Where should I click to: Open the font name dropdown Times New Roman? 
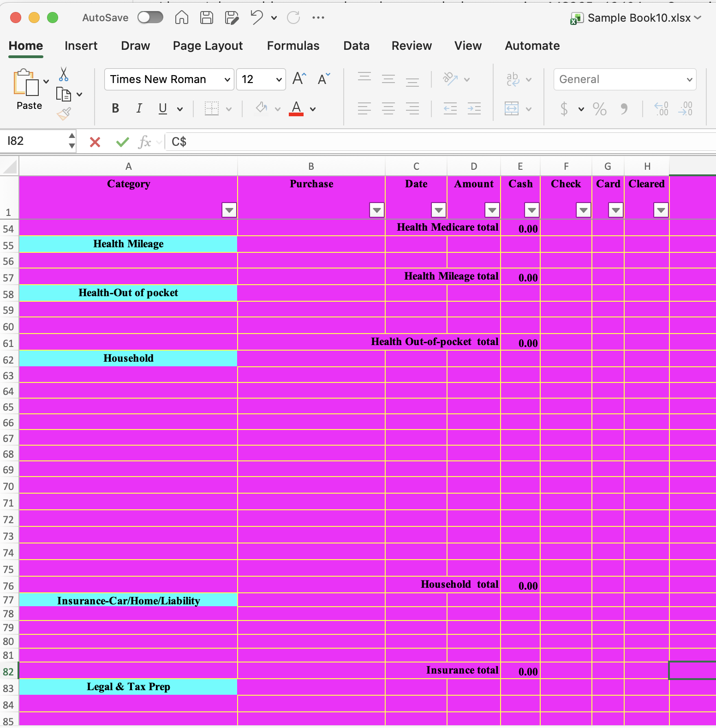click(x=169, y=79)
